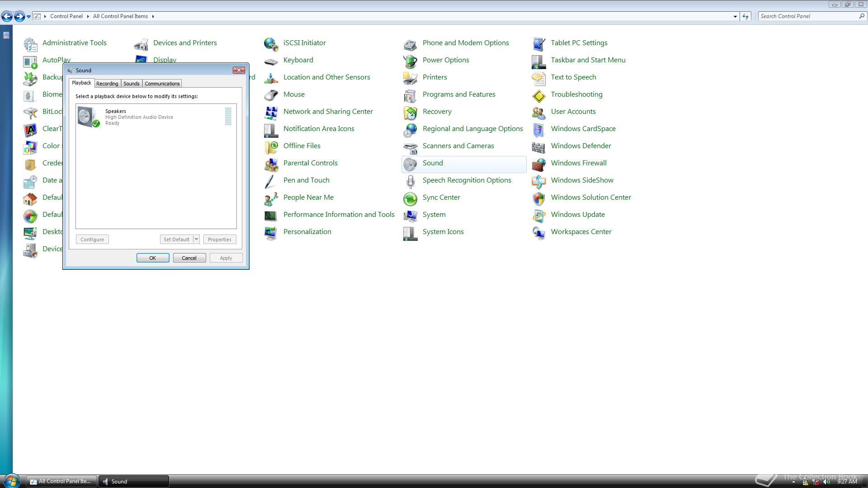Open the Devices and Printers icon

click(x=141, y=44)
